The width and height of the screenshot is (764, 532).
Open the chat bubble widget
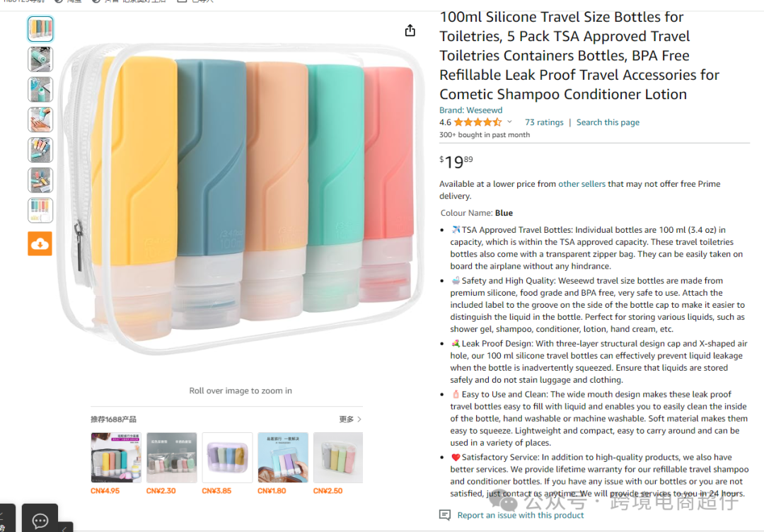(40, 520)
